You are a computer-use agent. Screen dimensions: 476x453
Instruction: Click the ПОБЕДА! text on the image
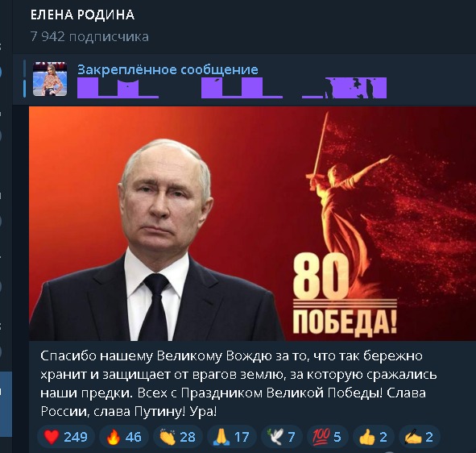pyautogui.click(x=346, y=322)
